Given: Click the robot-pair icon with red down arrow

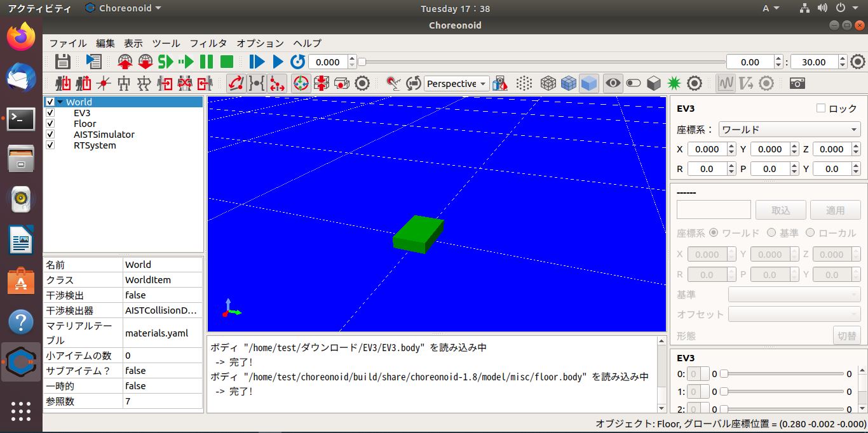Looking at the screenshot, I should point(63,83).
